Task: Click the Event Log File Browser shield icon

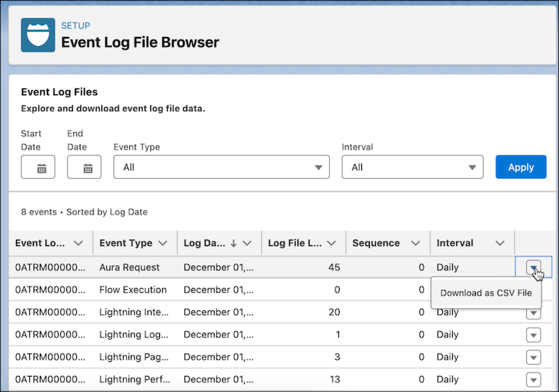Action: pyautogui.click(x=38, y=35)
